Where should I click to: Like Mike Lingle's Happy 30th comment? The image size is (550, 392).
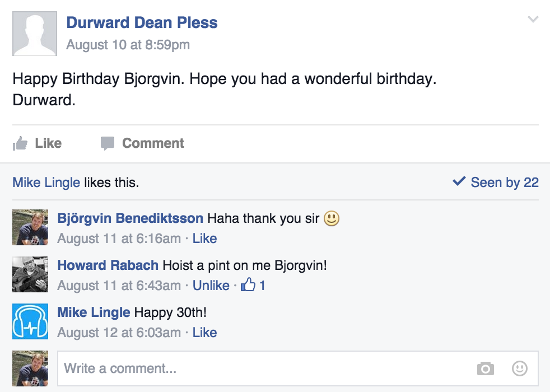click(204, 333)
